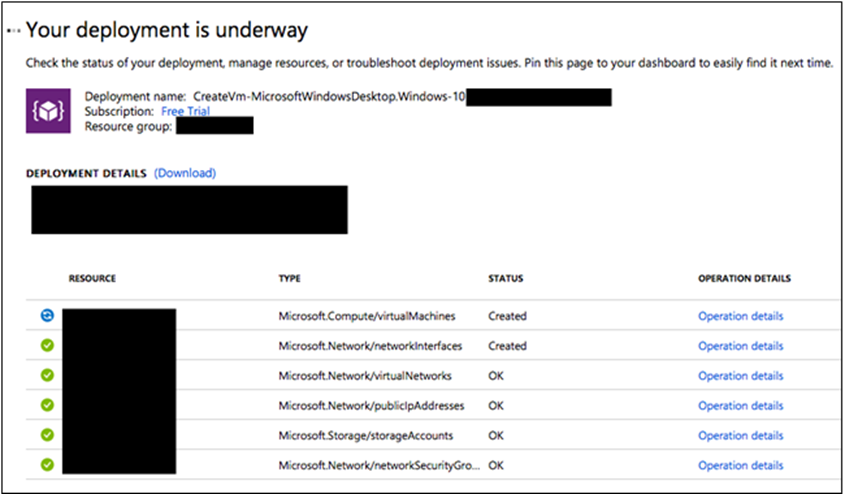The width and height of the screenshot is (845, 494).
Task: Open Operation details for networkSecurityGroups
Action: click(740, 465)
